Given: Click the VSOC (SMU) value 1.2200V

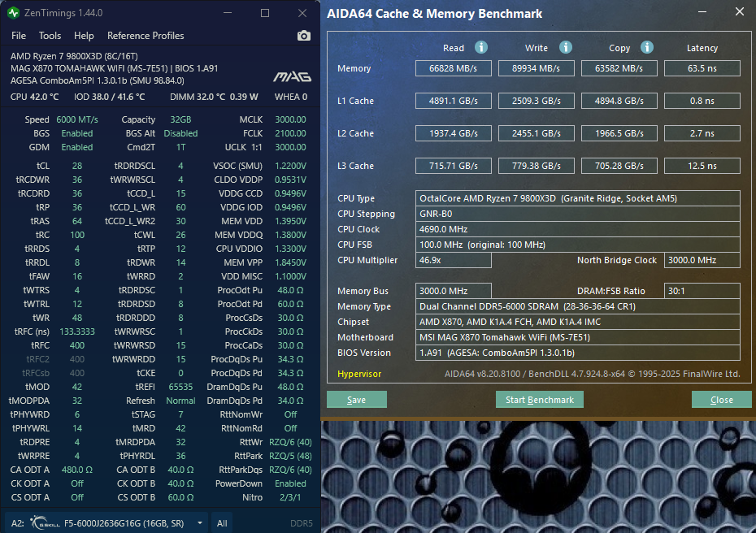Looking at the screenshot, I should coord(290,166).
